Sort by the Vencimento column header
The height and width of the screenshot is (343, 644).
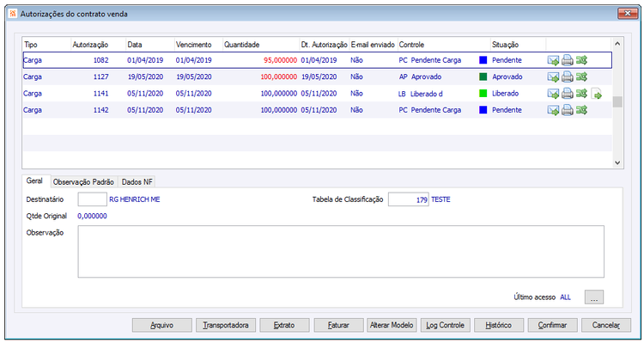coord(198,45)
